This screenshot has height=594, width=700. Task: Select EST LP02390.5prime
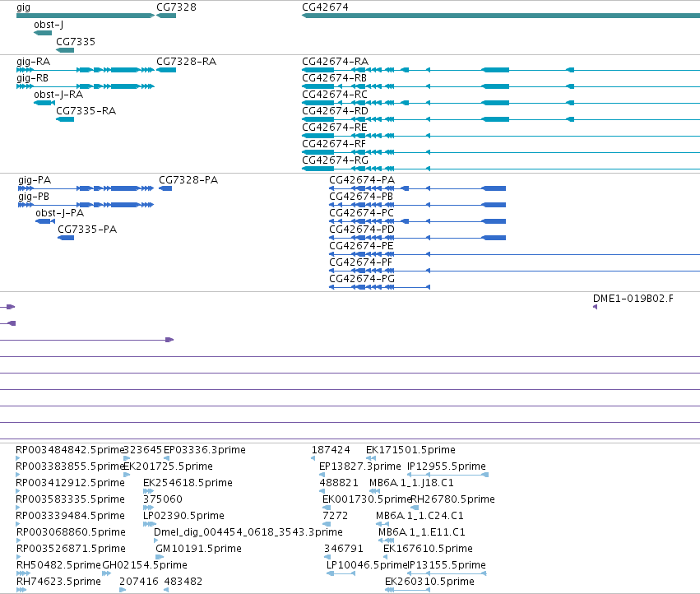(183, 515)
